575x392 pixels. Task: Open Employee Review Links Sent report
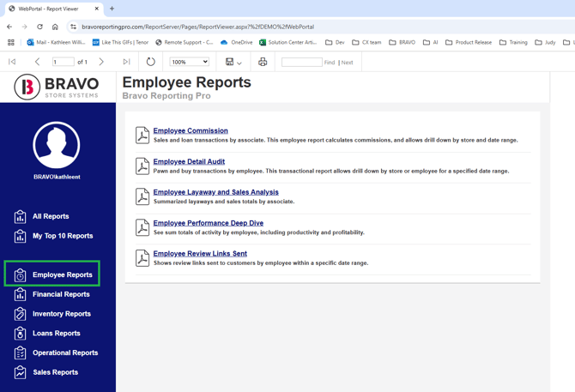tap(200, 254)
